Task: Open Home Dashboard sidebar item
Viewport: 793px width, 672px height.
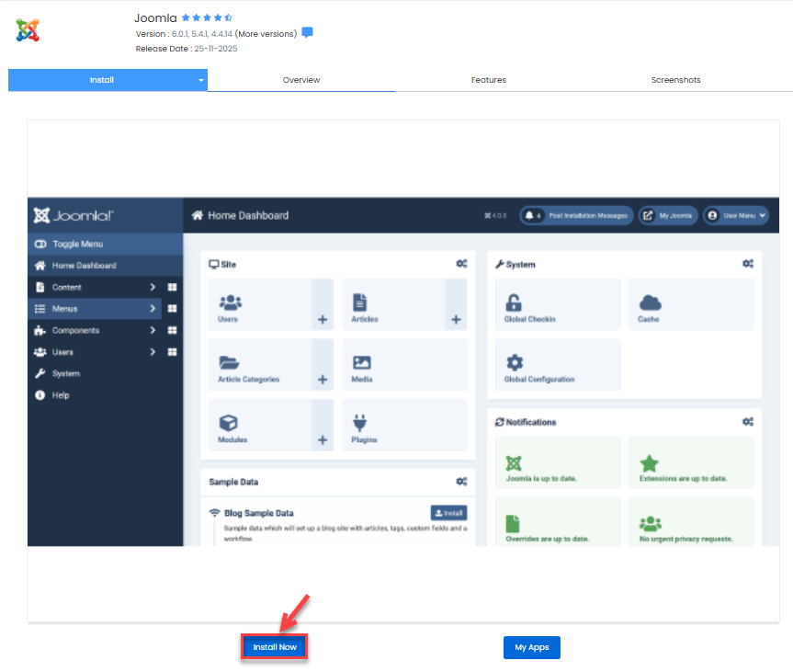Action: coord(105,266)
